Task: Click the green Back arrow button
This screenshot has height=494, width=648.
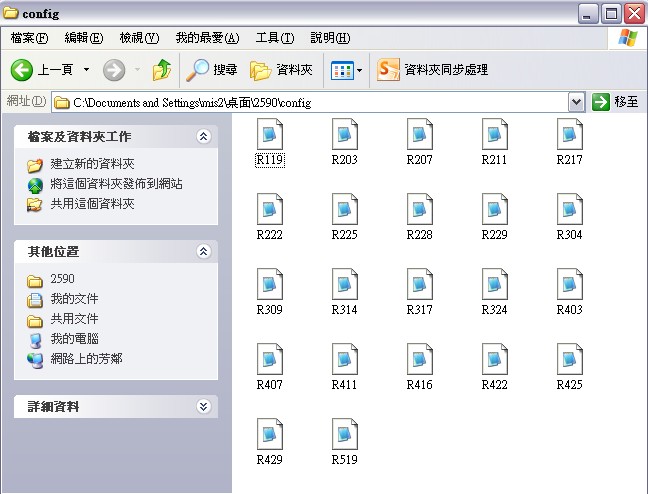Action: (x=21, y=69)
